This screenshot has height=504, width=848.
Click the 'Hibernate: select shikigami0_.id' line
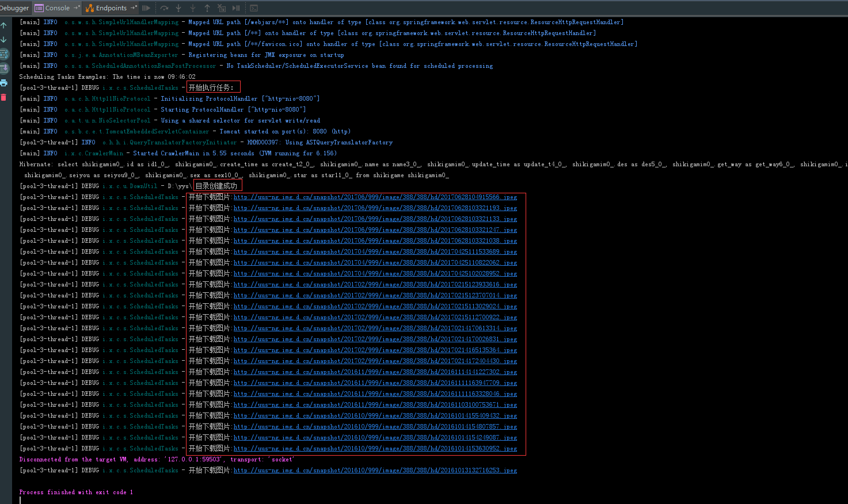coord(433,164)
